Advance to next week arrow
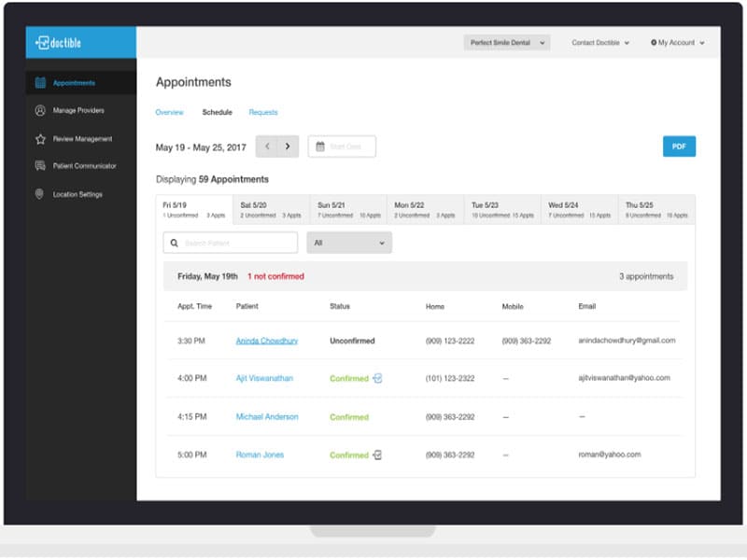The image size is (747, 560). [288, 147]
